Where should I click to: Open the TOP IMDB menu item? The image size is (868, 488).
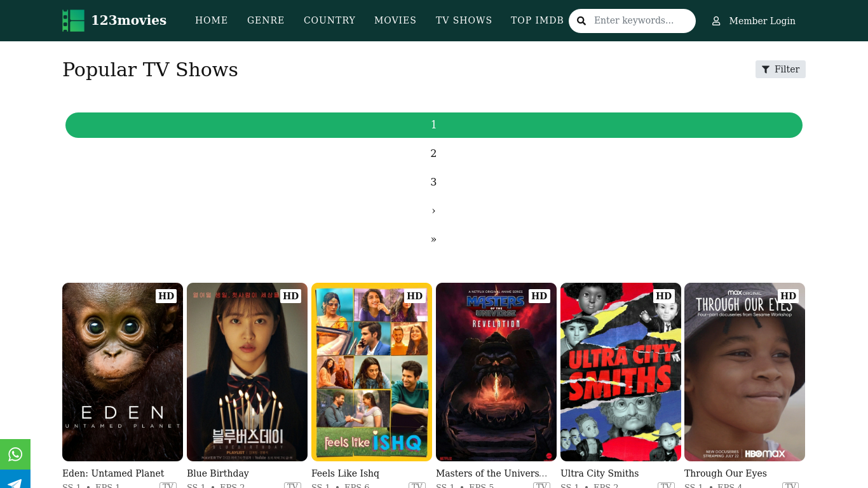point(537,20)
